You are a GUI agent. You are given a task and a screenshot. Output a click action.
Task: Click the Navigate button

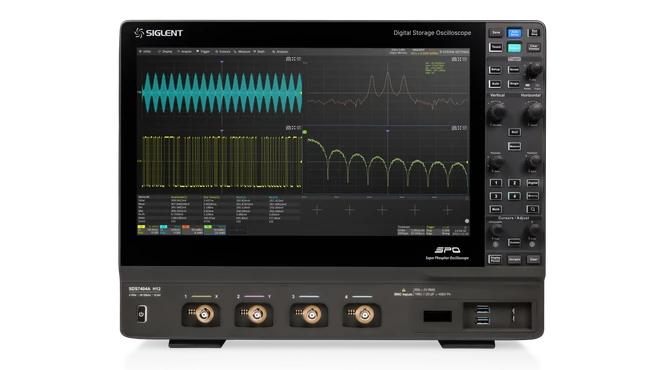point(514,260)
